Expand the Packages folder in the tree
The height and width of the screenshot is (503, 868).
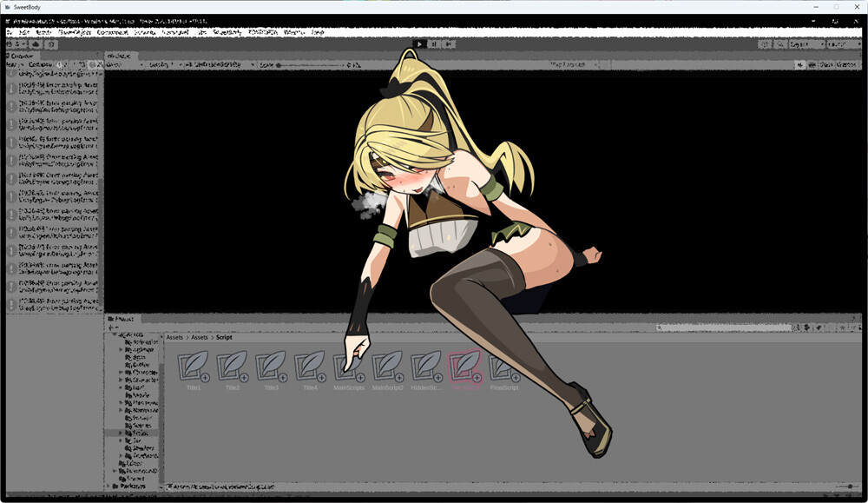coord(108,486)
